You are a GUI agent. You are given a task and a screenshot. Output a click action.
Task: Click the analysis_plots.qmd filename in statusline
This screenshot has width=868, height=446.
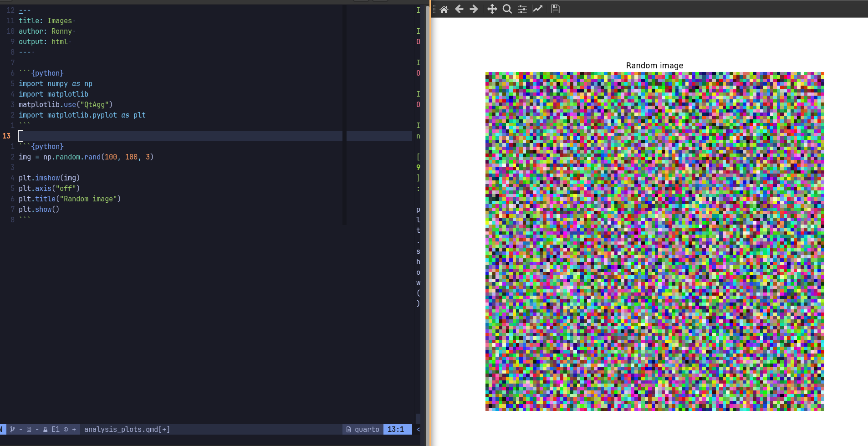[127, 429]
